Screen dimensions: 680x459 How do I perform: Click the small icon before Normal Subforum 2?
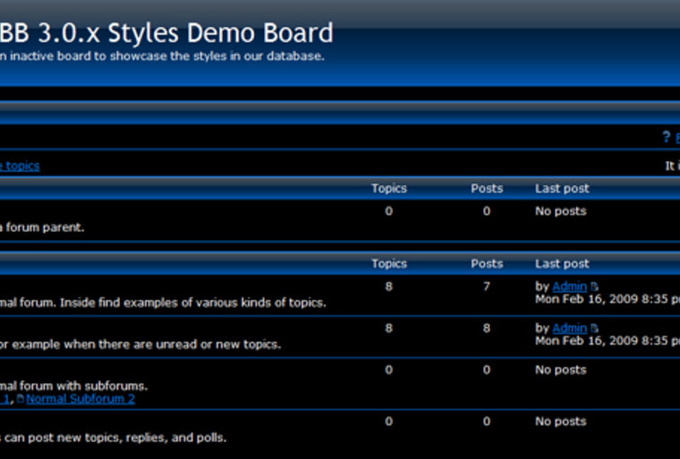click(20, 398)
